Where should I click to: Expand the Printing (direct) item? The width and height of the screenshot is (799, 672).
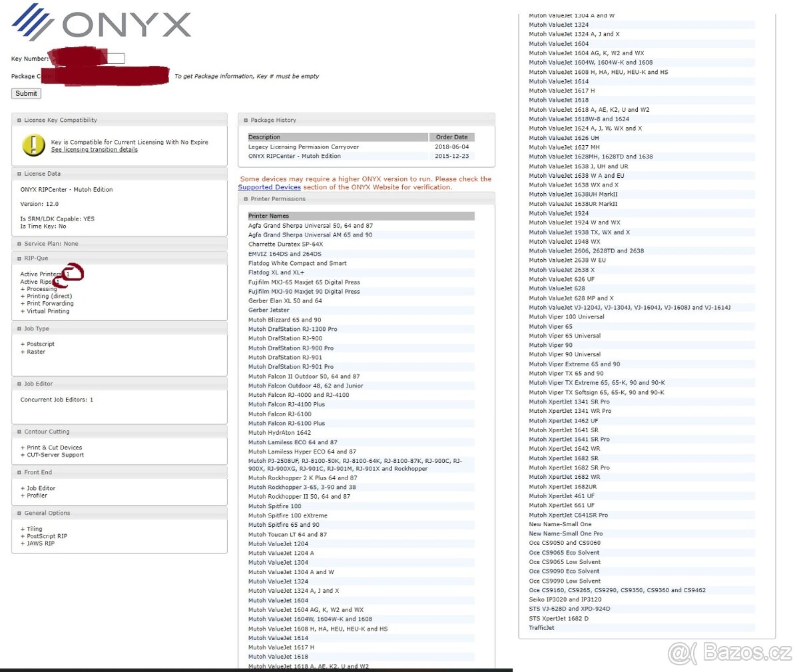46,296
